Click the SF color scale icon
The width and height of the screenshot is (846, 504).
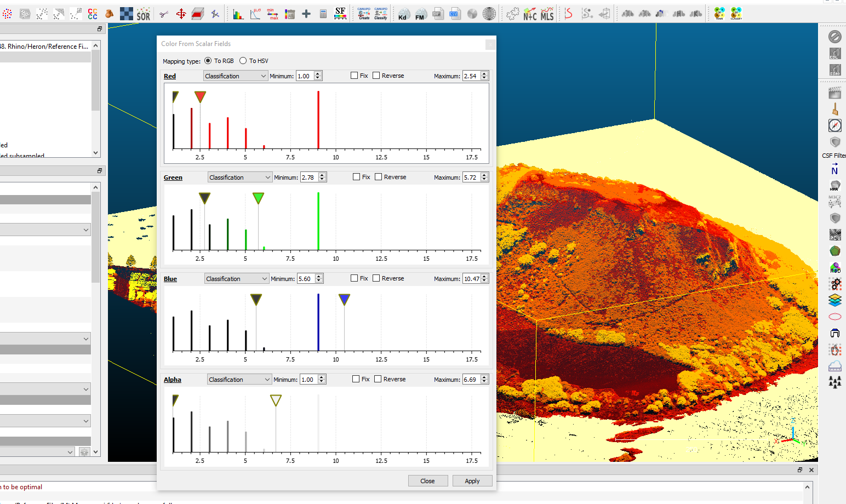(x=340, y=14)
